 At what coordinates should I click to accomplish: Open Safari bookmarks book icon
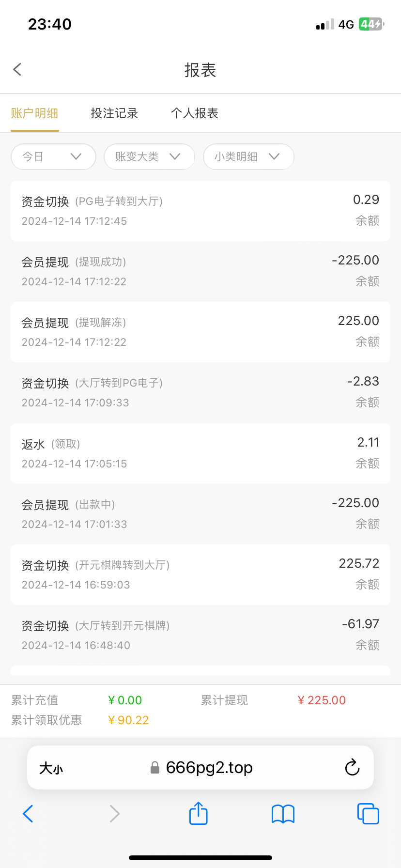coord(283,814)
